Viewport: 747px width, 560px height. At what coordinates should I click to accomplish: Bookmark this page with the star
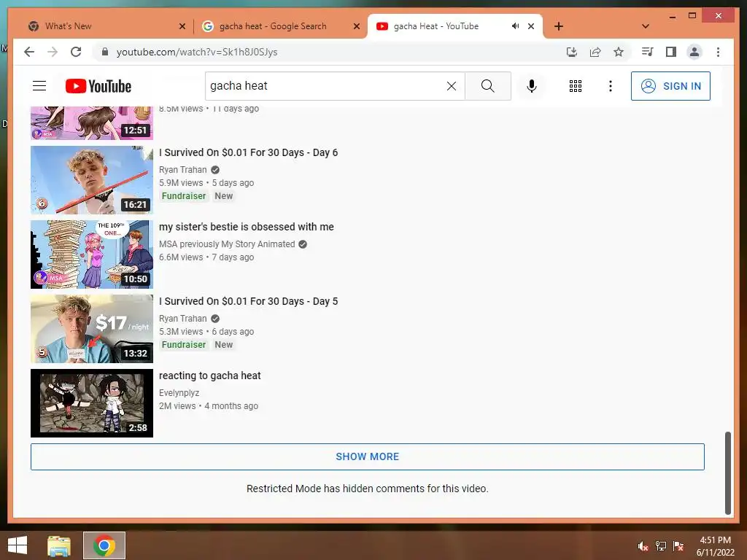[x=619, y=52]
